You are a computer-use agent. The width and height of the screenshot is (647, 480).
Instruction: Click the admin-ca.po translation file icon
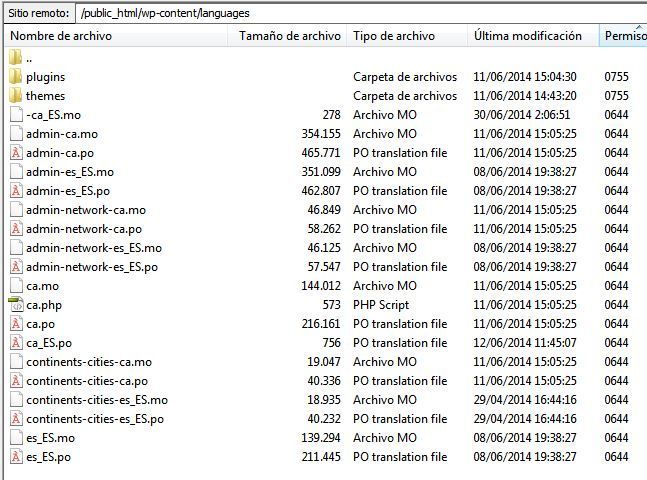tap(16, 153)
